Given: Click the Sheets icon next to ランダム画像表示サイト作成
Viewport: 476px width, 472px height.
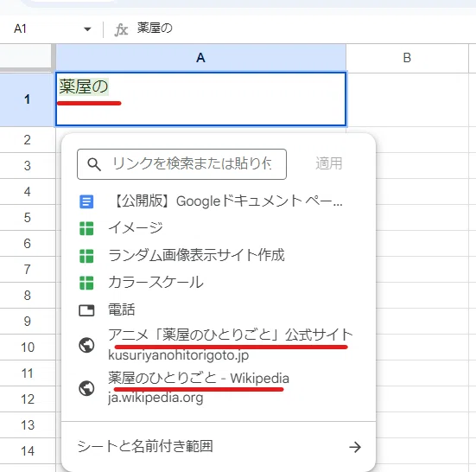Looking at the screenshot, I should pos(86,256).
